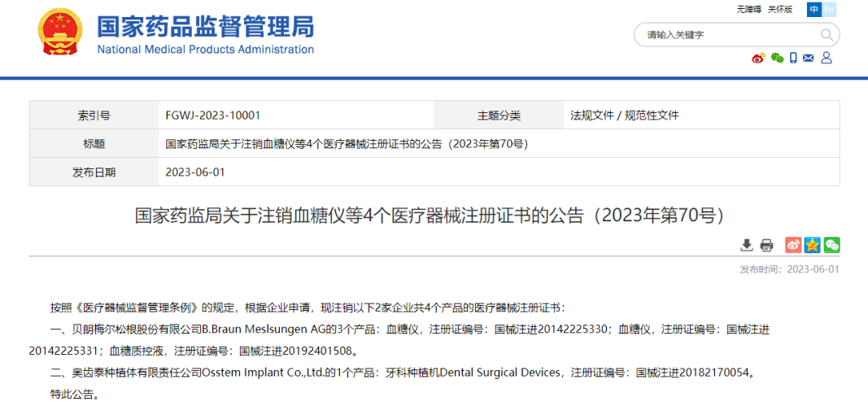The image size is (868, 419).
Task: Open the header WeChat icon
Action: pyautogui.click(x=777, y=58)
